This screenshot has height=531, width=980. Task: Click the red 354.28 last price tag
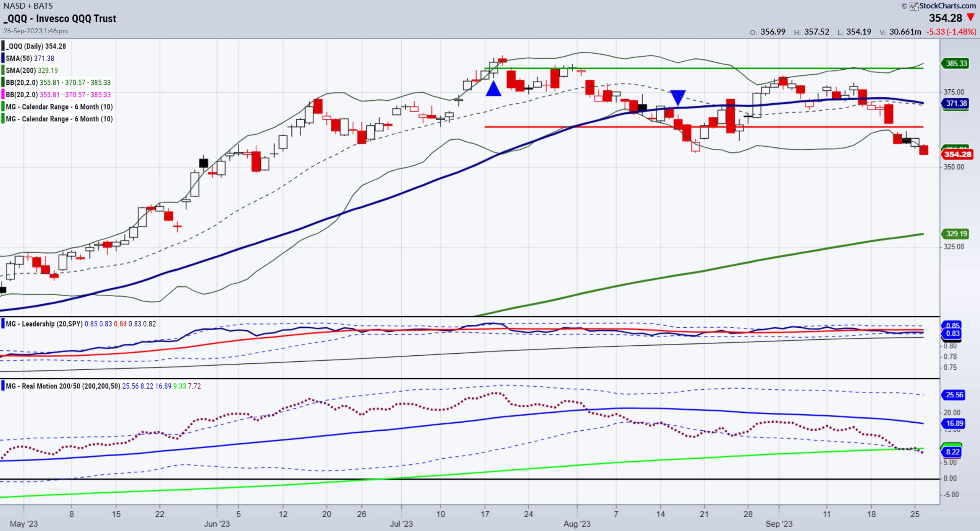(x=957, y=154)
